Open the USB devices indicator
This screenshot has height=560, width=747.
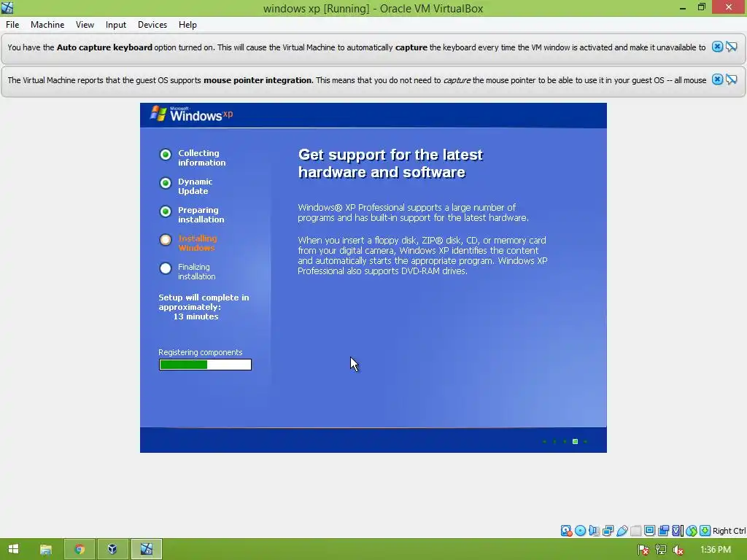(622, 531)
